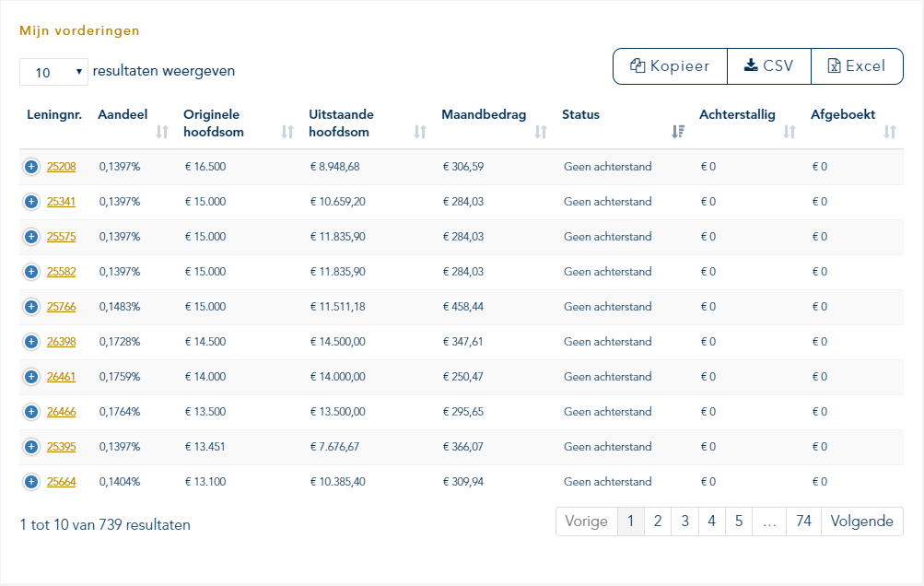This screenshot has height=586, width=924.
Task: Toggle Status column sort order
Action: tap(678, 132)
